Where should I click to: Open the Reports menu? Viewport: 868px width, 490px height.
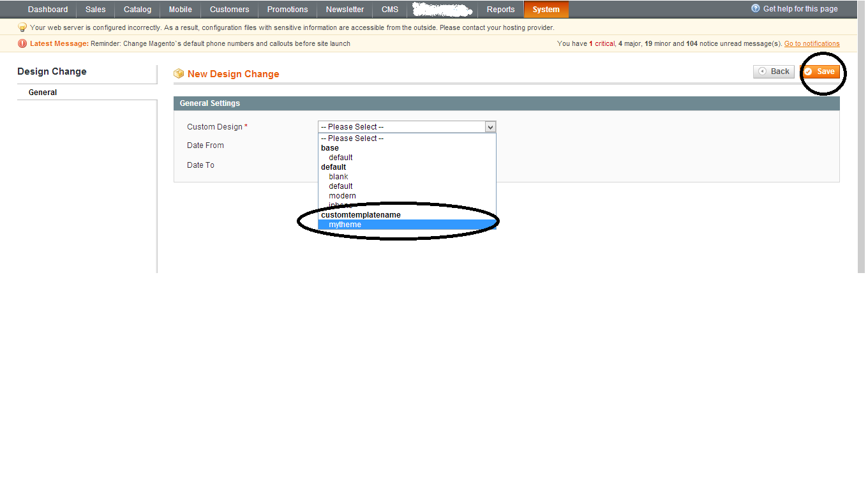500,10
